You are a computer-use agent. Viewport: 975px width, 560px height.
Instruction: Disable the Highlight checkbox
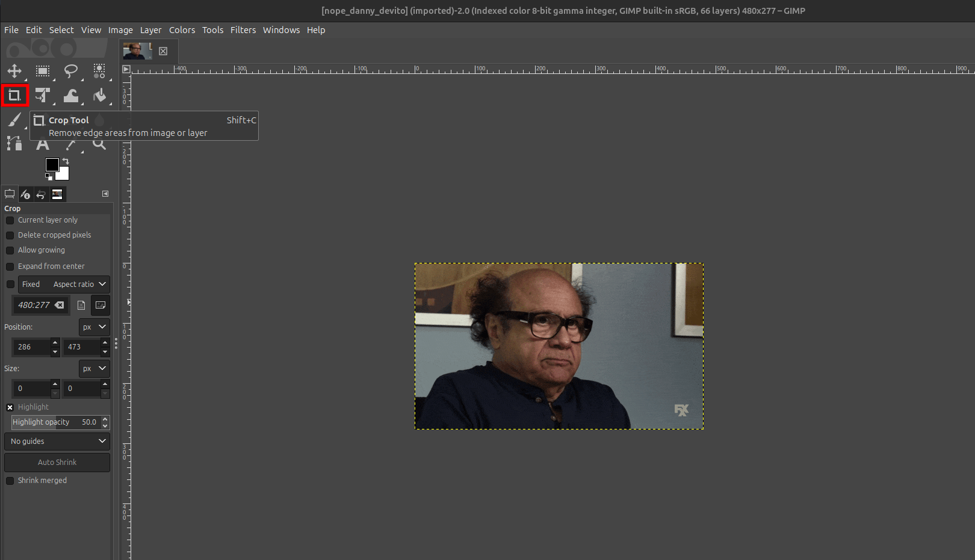coord(10,407)
